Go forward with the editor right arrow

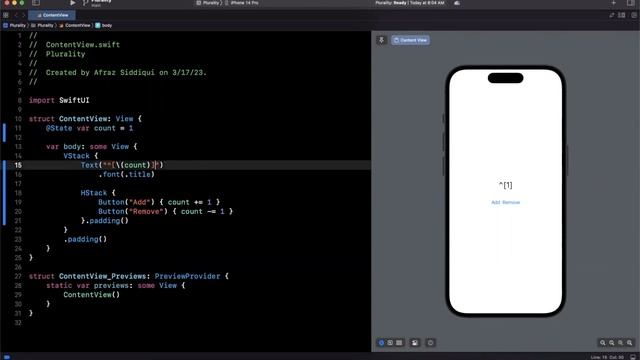pyautogui.click(x=23, y=15)
